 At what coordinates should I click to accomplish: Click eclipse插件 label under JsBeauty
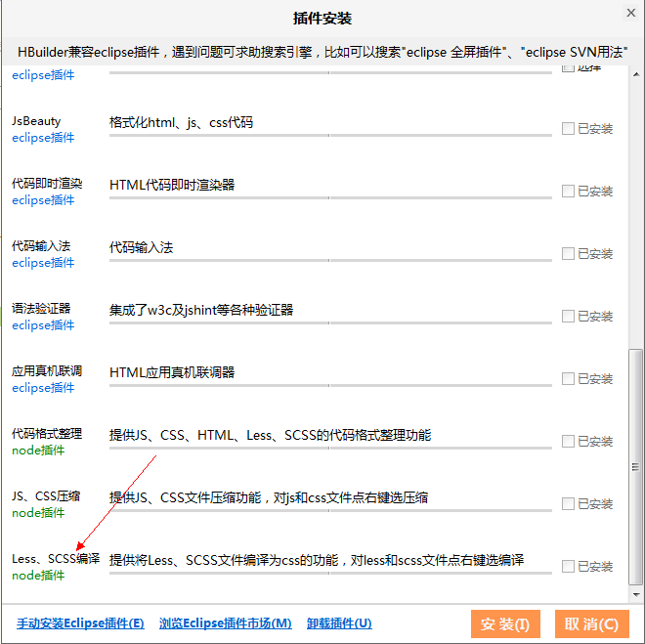coord(43,138)
